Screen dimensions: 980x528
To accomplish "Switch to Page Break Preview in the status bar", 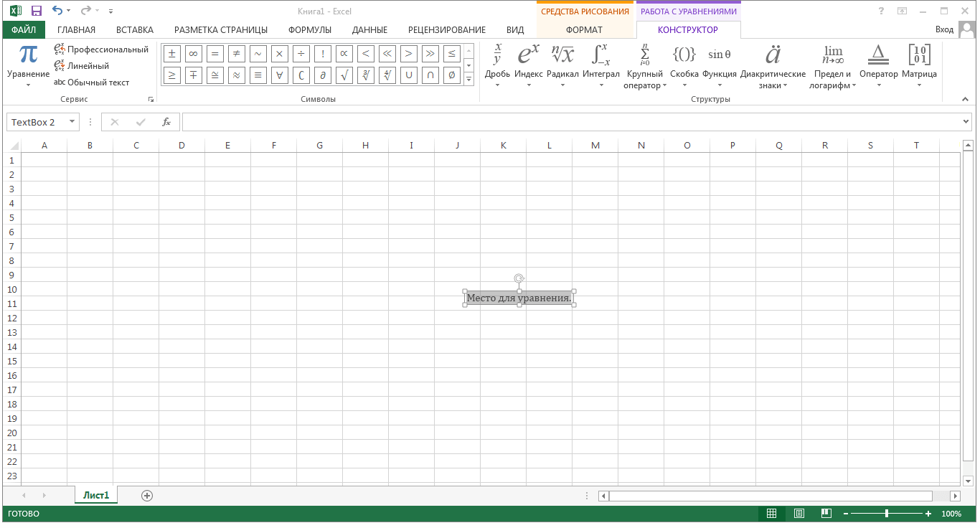I will (826, 514).
